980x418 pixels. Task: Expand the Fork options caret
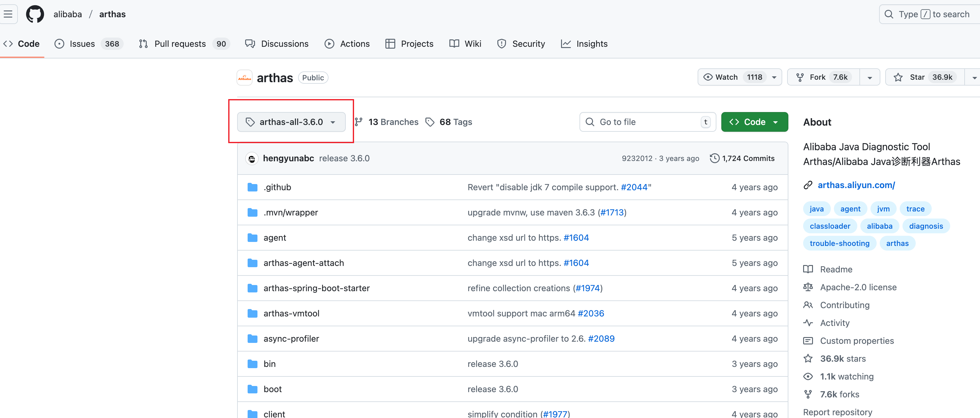[870, 77]
